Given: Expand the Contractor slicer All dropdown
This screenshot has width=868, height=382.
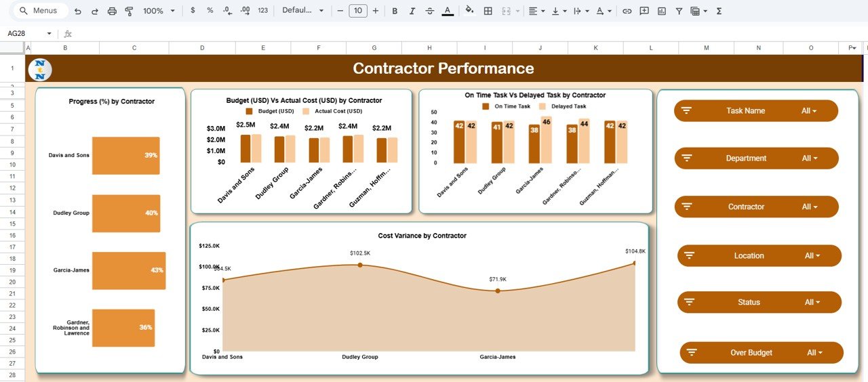Looking at the screenshot, I should click(x=809, y=207).
